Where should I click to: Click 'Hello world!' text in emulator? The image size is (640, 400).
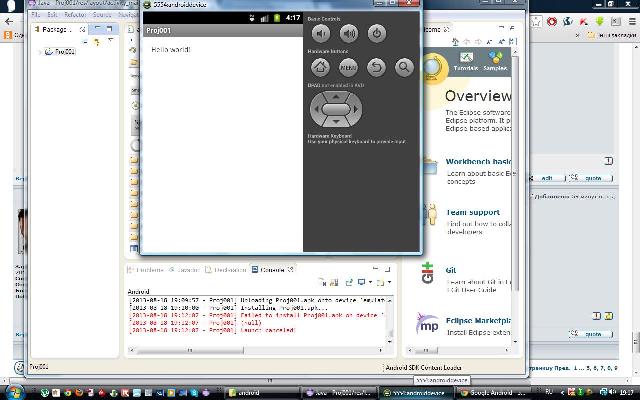pyautogui.click(x=171, y=49)
